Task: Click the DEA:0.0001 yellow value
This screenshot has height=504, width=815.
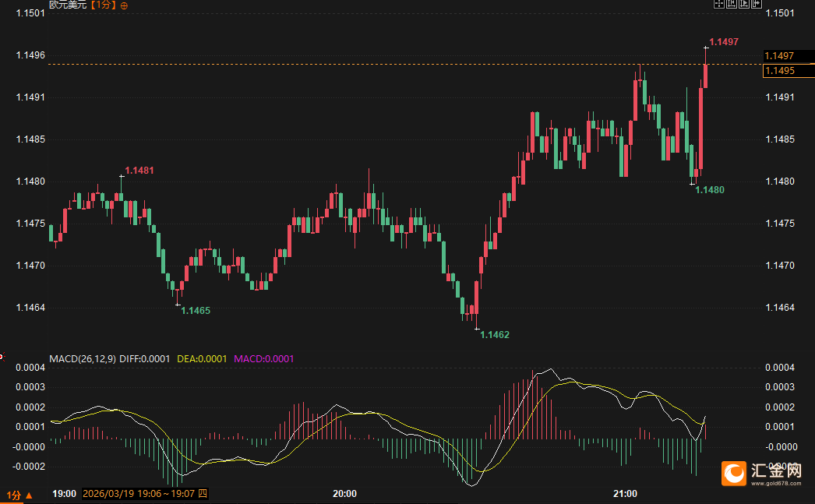Action: click(x=202, y=358)
